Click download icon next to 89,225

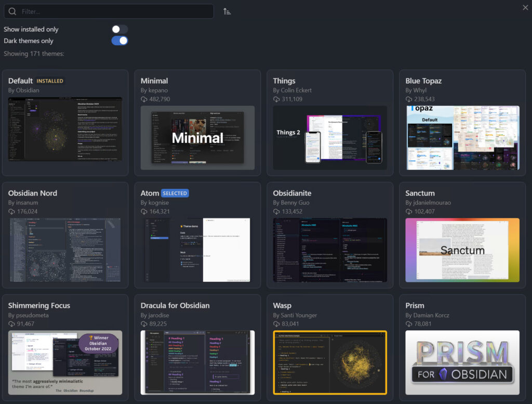[x=144, y=324]
